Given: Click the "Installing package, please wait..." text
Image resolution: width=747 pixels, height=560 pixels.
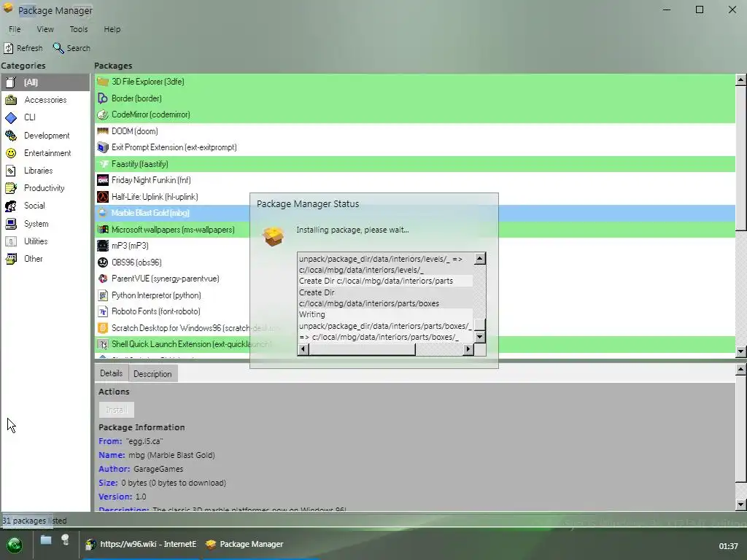Looking at the screenshot, I should [x=352, y=230].
